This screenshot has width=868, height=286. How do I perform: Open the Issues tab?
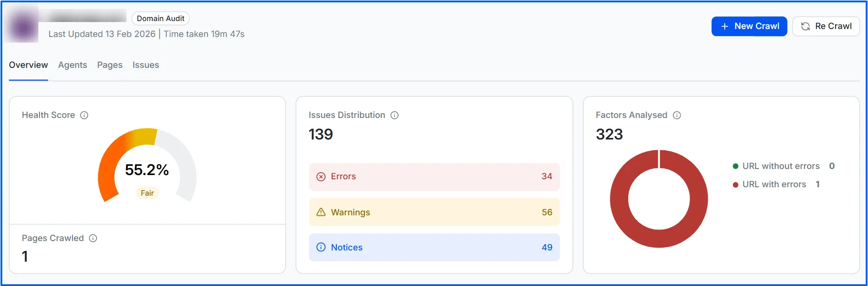[145, 65]
